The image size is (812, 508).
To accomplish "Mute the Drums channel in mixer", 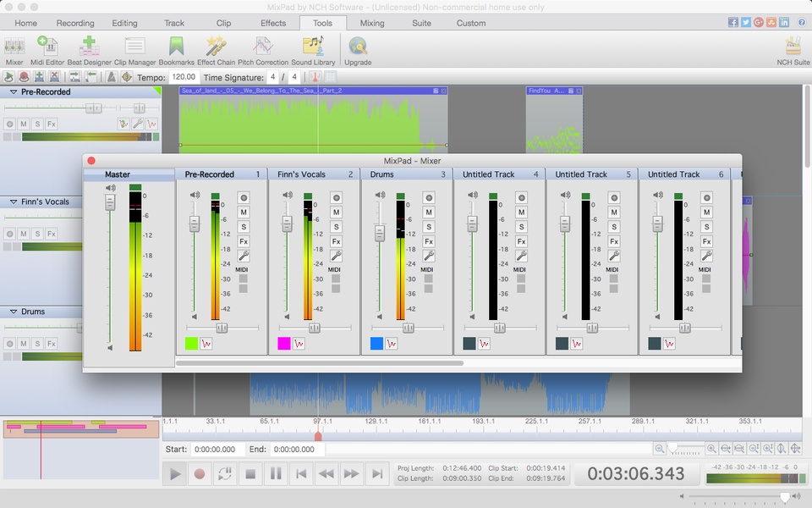I will pos(428,212).
